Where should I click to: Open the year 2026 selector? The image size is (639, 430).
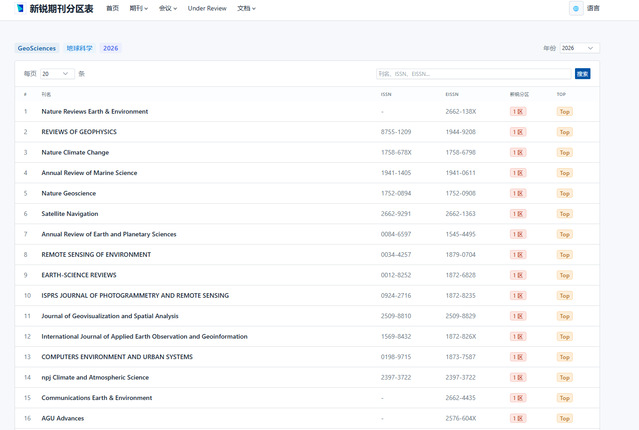(x=579, y=48)
